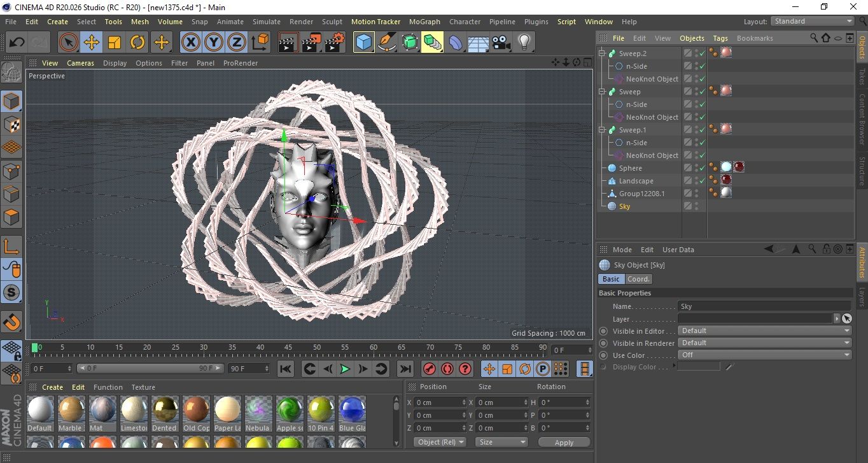Image resolution: width=868 pixels, height=463 pixels.
Task: Click the Apply button
Action: 564,442
